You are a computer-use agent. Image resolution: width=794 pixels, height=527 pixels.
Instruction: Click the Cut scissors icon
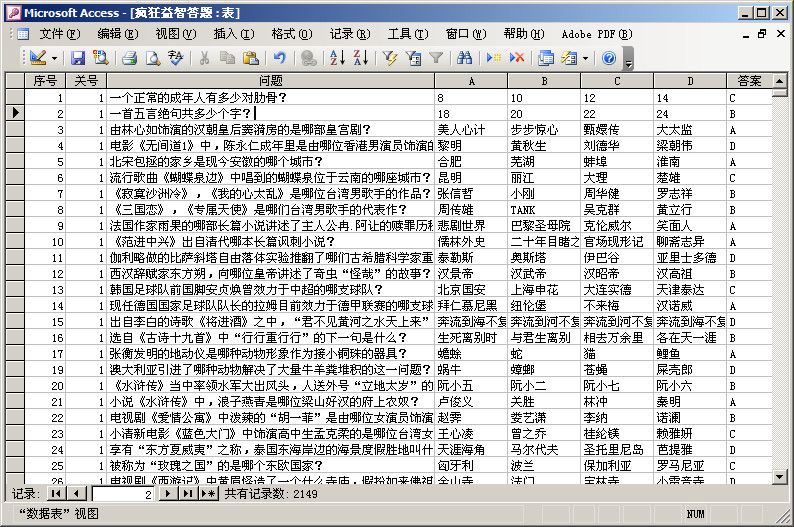coord(204,58)
